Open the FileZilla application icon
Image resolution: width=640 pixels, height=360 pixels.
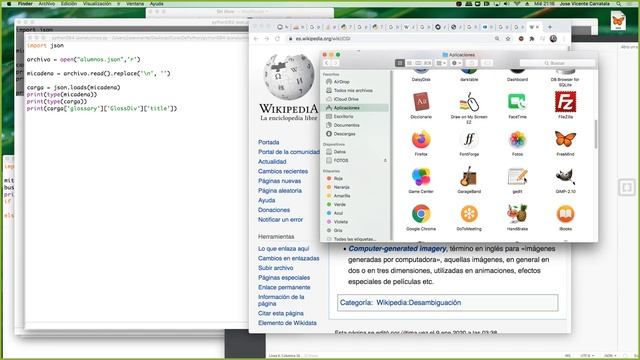coord(565,102)
